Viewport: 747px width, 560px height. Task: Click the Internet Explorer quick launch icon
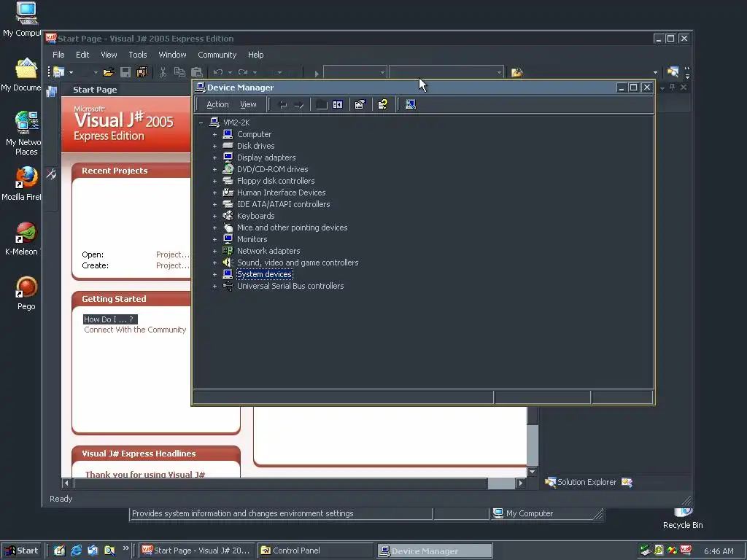(x=76, y=551)
